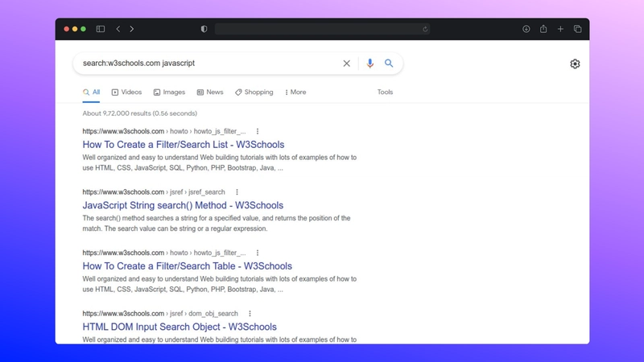Maximize window with green button

[x=84, y=29]
